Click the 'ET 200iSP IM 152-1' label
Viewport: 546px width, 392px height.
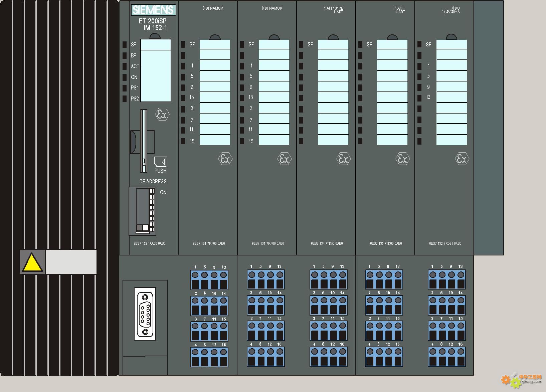pos(153,24)
